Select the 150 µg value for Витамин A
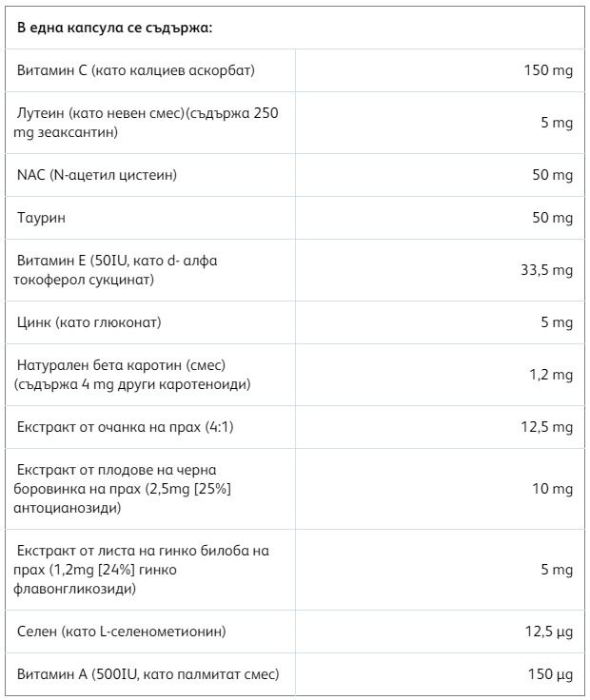Viewport: 590px width, 700px height. [x=549, y=674]
